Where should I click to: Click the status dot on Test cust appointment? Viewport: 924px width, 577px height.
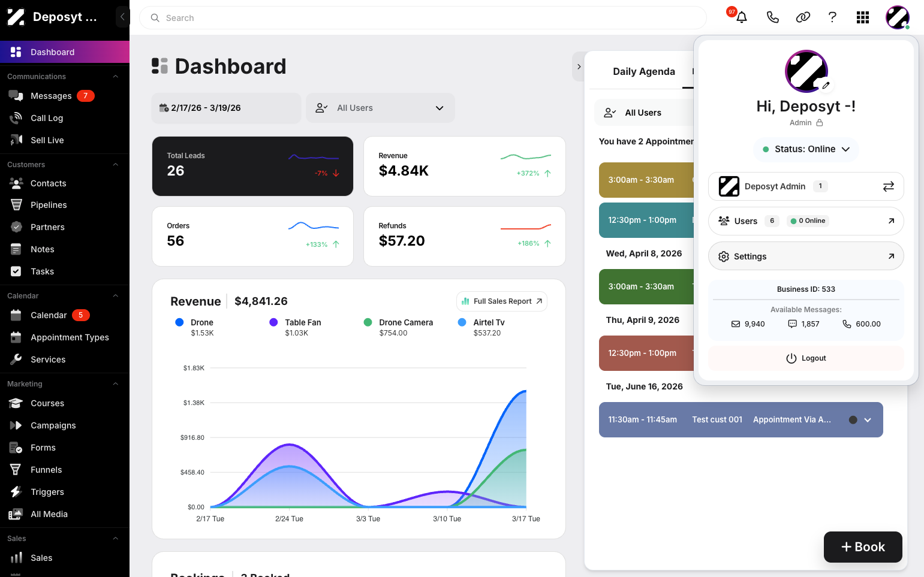[x=853, y=420]
